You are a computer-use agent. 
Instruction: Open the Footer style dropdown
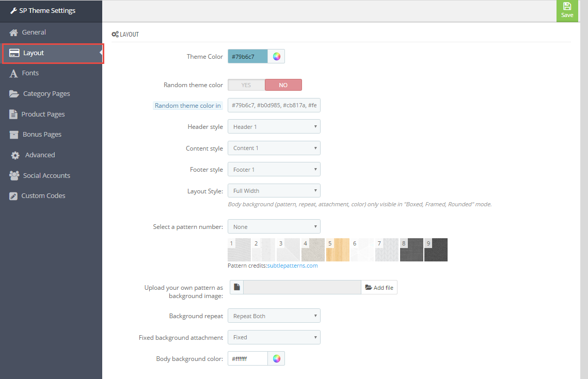tap(274, 169)
